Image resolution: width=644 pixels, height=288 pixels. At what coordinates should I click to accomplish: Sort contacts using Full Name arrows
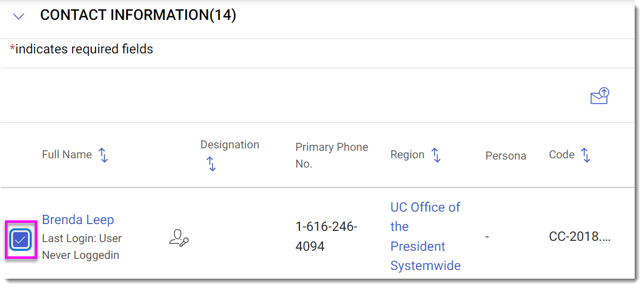point(104,155)
